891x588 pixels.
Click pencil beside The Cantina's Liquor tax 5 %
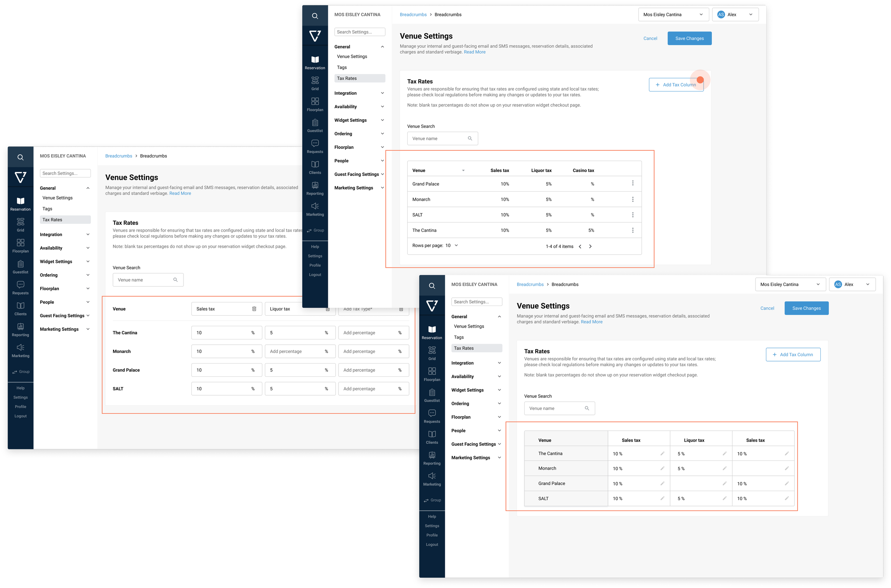point(725,453)
